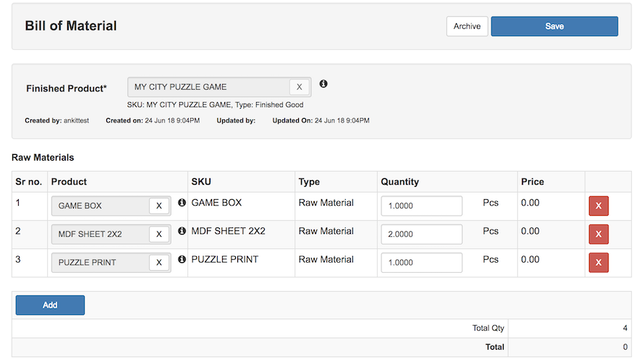Image resolution: width=644 pixels, height=362 pixels.
Task: Delete the GAME BOX row with red X
Action: [x=598, y=206]
